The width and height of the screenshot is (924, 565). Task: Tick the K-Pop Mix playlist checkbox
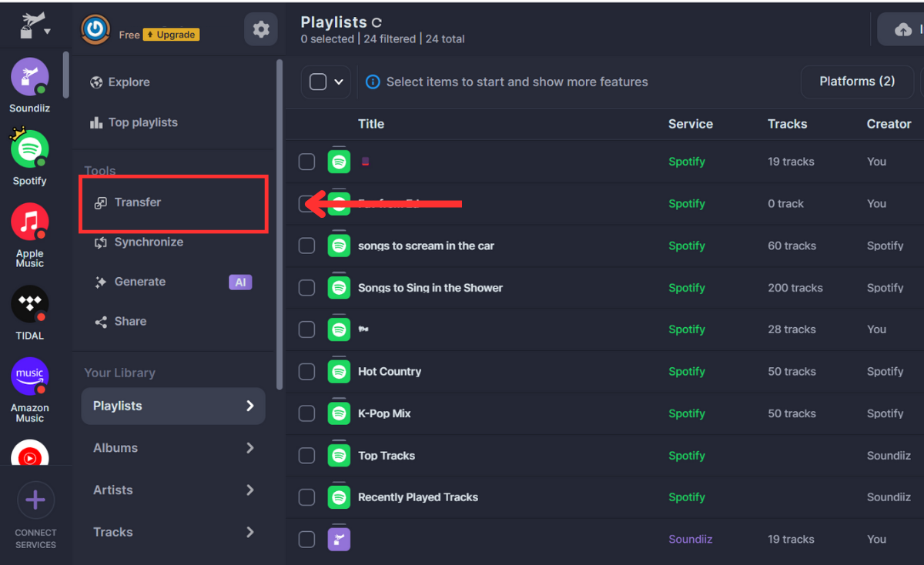coord(306,413)
